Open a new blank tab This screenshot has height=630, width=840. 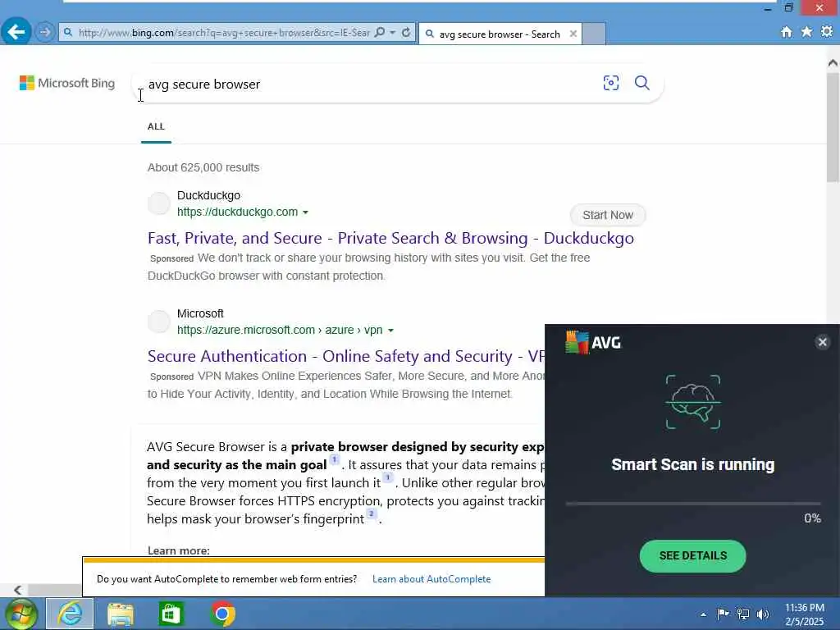(594, 34)
